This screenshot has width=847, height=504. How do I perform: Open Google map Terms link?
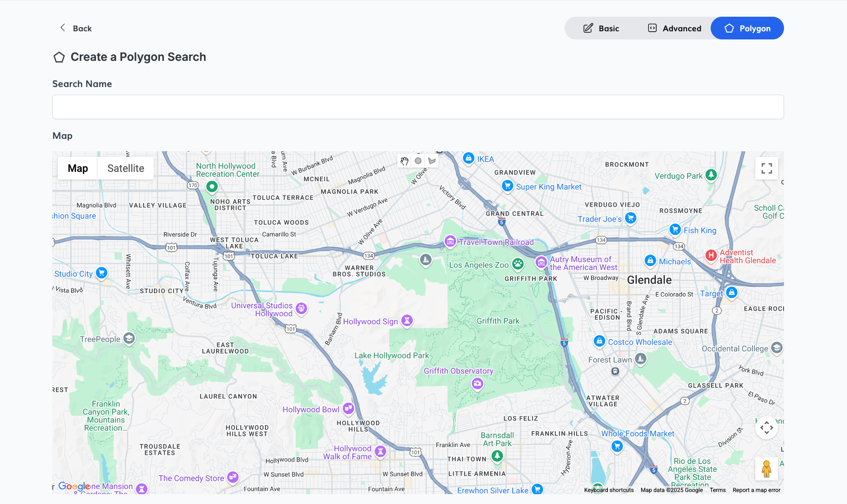718,490
